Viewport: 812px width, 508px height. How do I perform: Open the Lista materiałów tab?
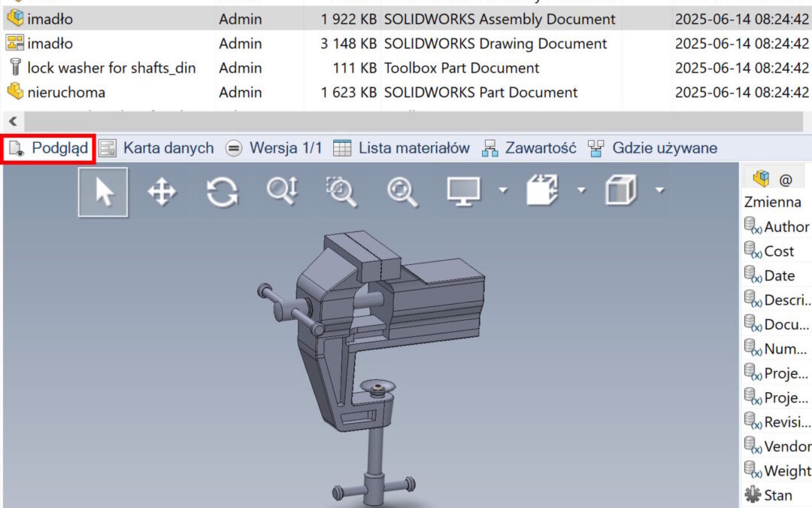point(402,148)
